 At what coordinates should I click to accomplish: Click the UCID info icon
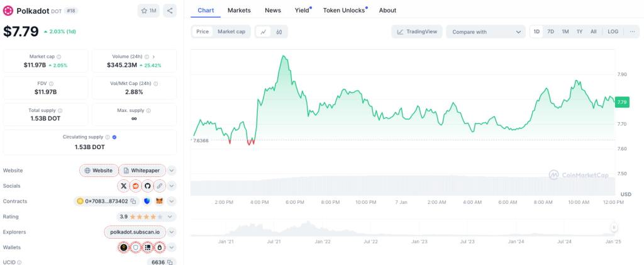(19, 262)
